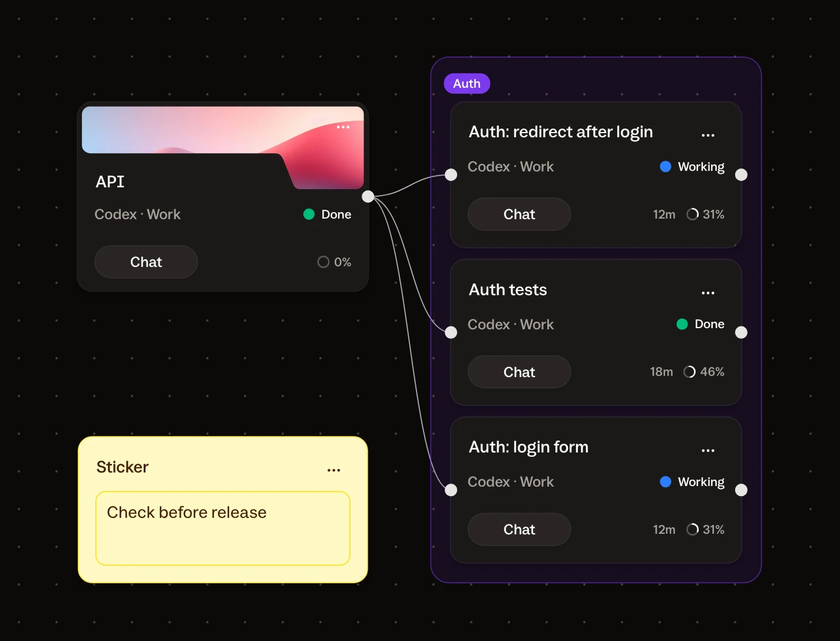The image size is (840, 641).
Task: Select the output connector of Auth tests
Action: click(742, 332)
